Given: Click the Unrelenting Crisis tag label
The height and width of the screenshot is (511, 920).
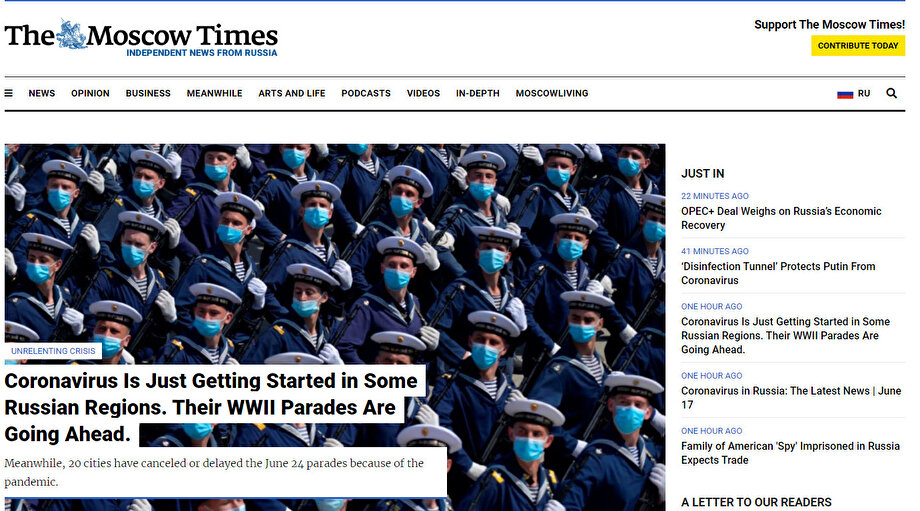Looking at the screenshot, I should [x=54, y=352].
